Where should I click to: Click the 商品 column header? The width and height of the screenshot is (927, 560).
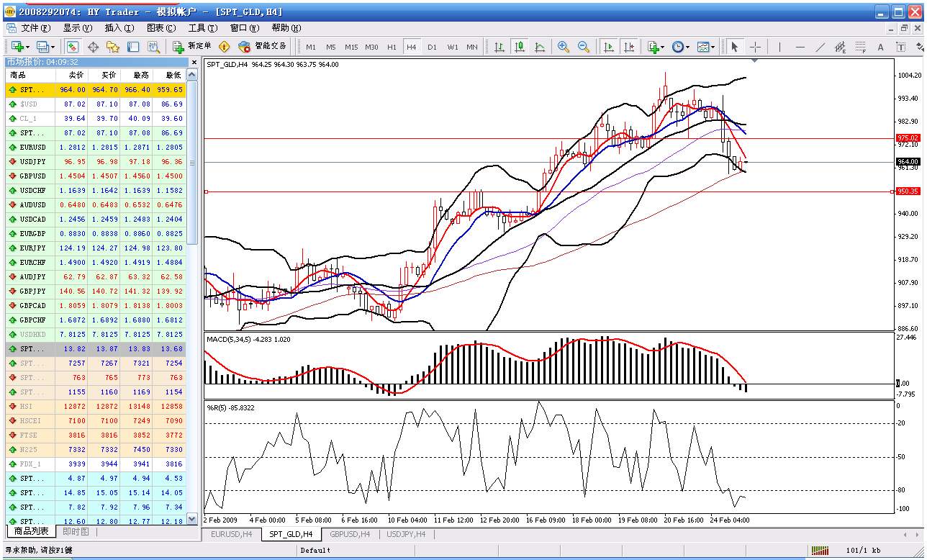coord(31,75)
